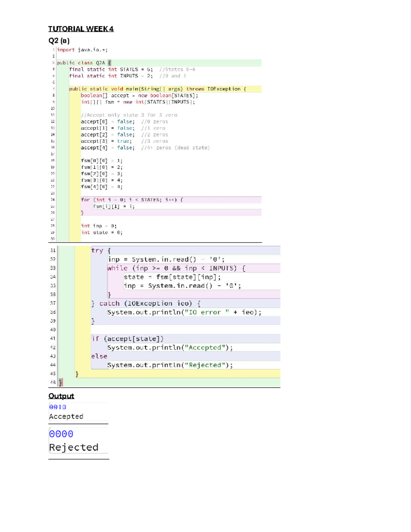Click the public class Q2A line
This screenshot has height=532, width=411.
click(x=84, y=63)
